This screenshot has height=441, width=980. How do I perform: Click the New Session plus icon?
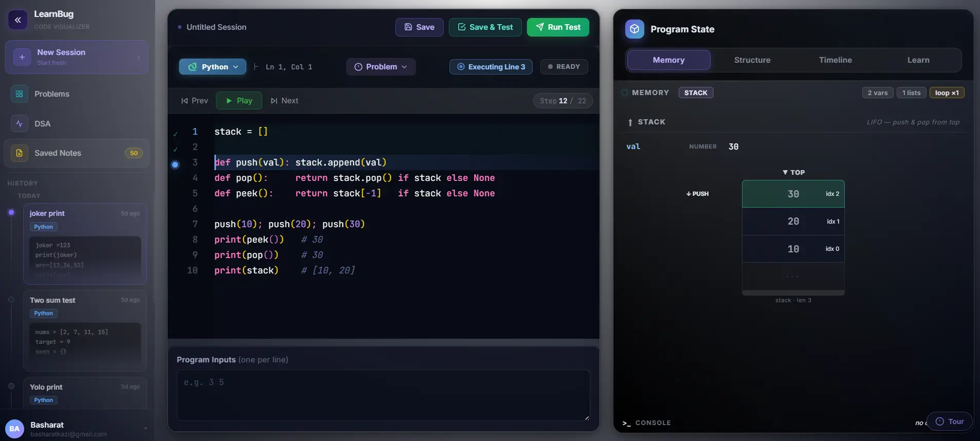tap(22, 57)
